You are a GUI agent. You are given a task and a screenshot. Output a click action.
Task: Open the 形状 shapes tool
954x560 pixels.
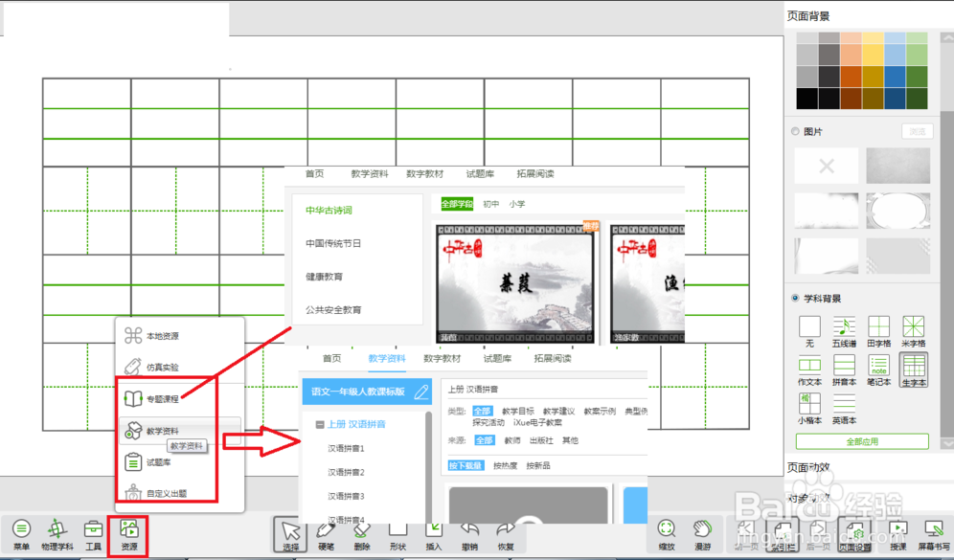397,534
